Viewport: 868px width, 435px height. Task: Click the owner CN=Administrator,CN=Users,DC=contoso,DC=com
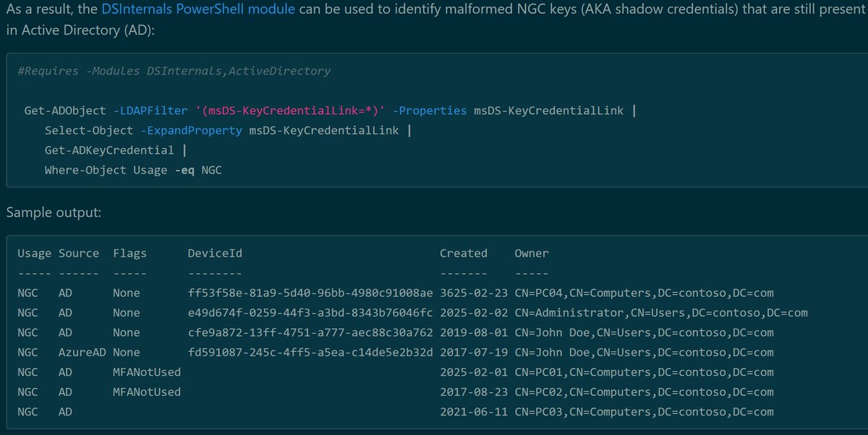[661, 313]
